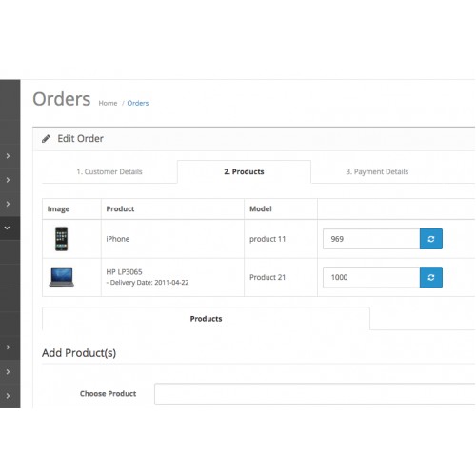Expand the third sidebar chevron menu
The image size is (476, 476).
[8, 204]
